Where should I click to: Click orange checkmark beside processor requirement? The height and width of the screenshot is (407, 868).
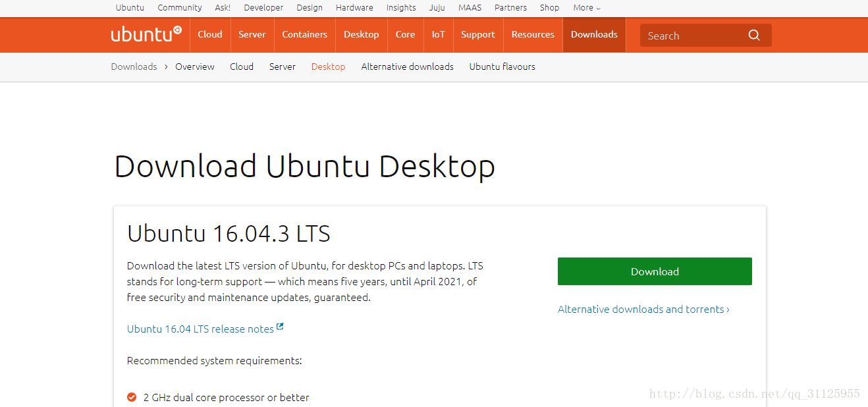(132, 397)
